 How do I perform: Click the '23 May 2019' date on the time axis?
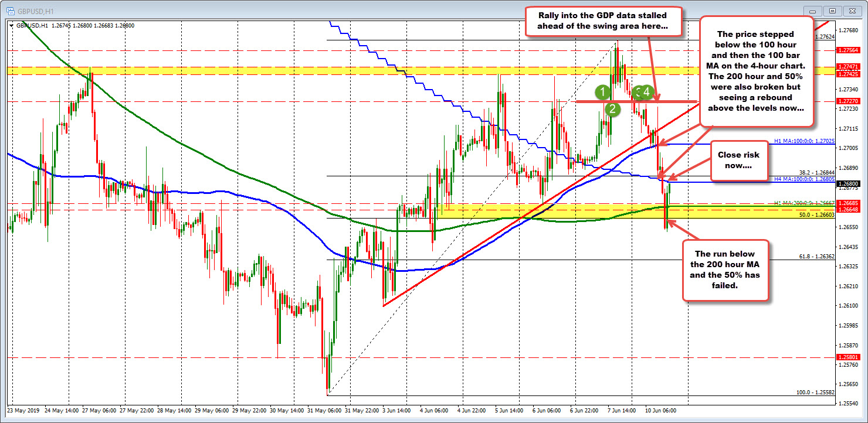click(22, 411)
